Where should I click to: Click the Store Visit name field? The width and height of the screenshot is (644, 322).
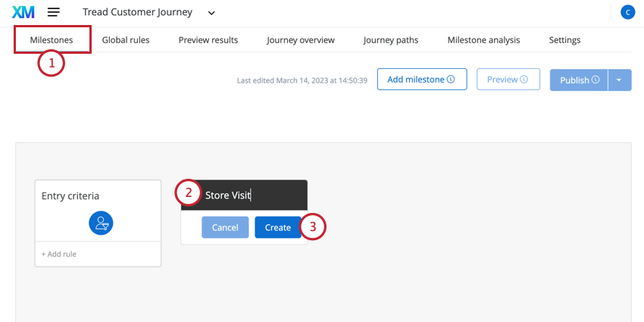point(250,195)
